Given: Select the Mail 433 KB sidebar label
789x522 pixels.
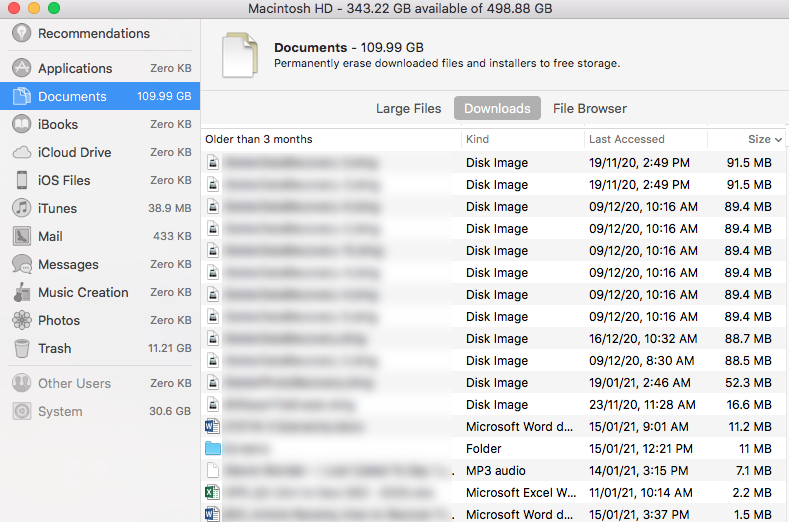Looking at the screenshot, I should pyautogui.click(x=100, y=236).
